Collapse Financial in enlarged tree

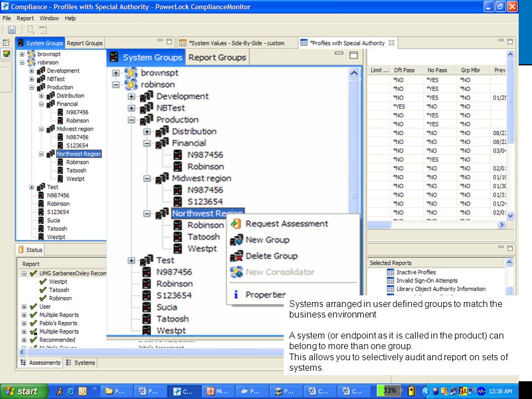tap(147, 144)
